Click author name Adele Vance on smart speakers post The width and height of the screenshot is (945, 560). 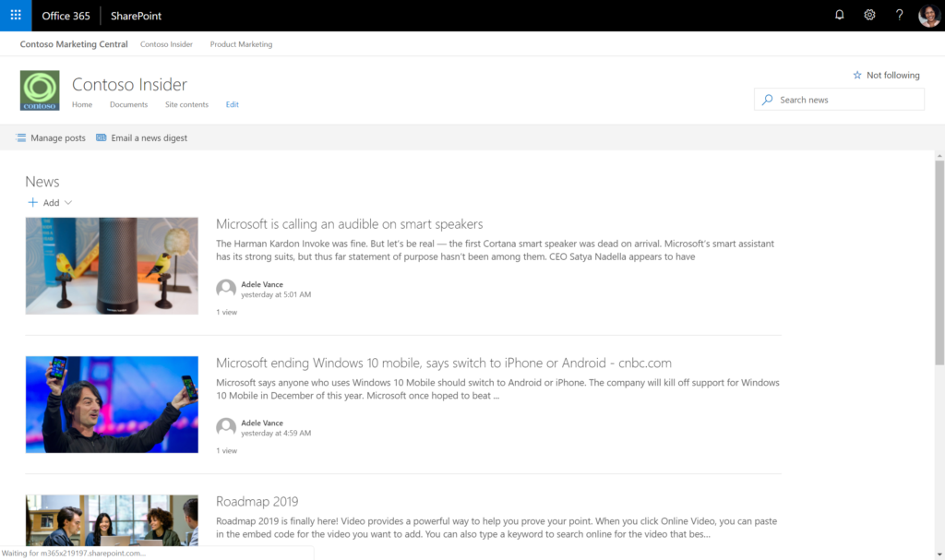point(262,284)
